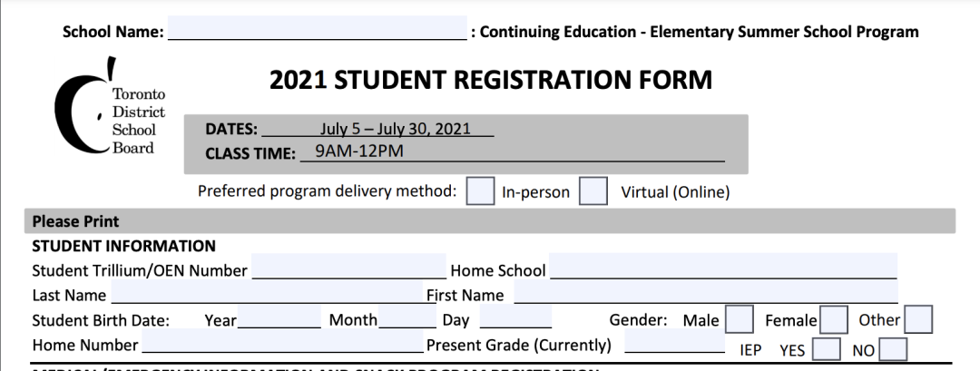This screenshot has width=980, height=371.
Task: Select the First Name input field
Action: click(706, 292)
